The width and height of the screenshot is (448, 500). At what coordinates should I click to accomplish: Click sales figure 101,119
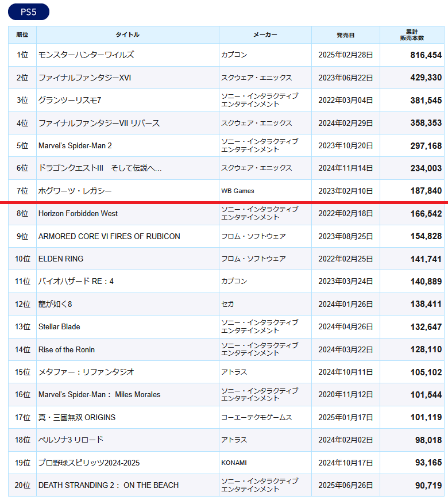[x=426, y=417]
